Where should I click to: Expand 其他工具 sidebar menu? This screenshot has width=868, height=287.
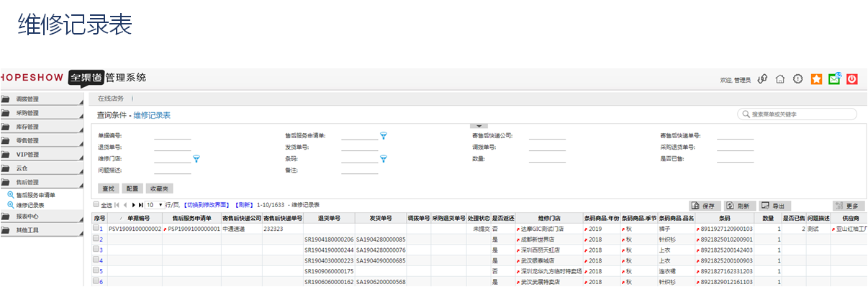tap(41, 230)
